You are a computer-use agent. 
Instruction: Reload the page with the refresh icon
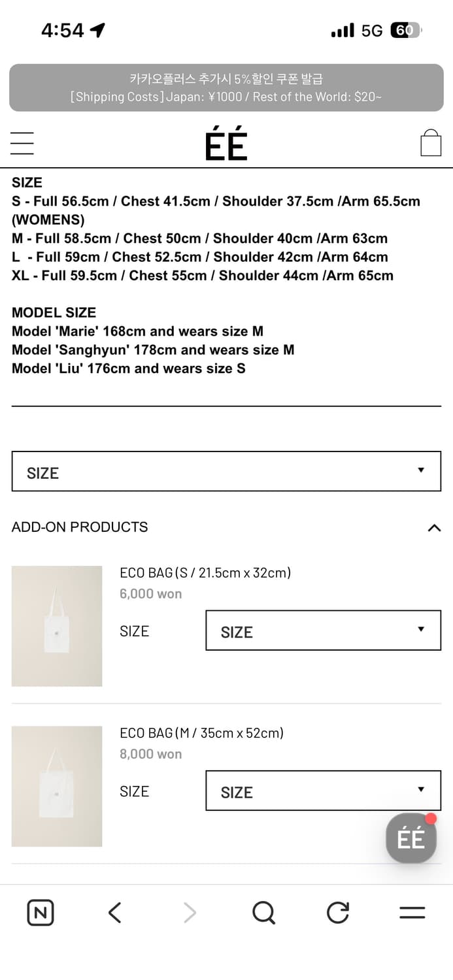337,913
